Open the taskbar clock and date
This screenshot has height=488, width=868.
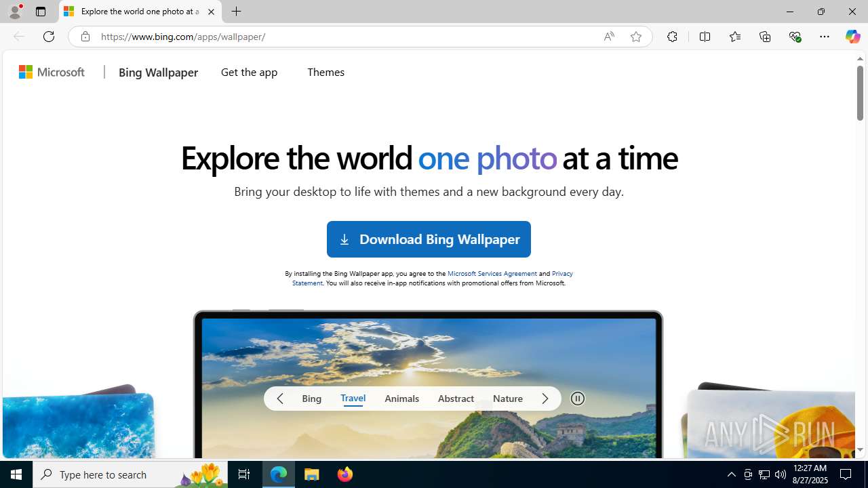coord(810,474)
